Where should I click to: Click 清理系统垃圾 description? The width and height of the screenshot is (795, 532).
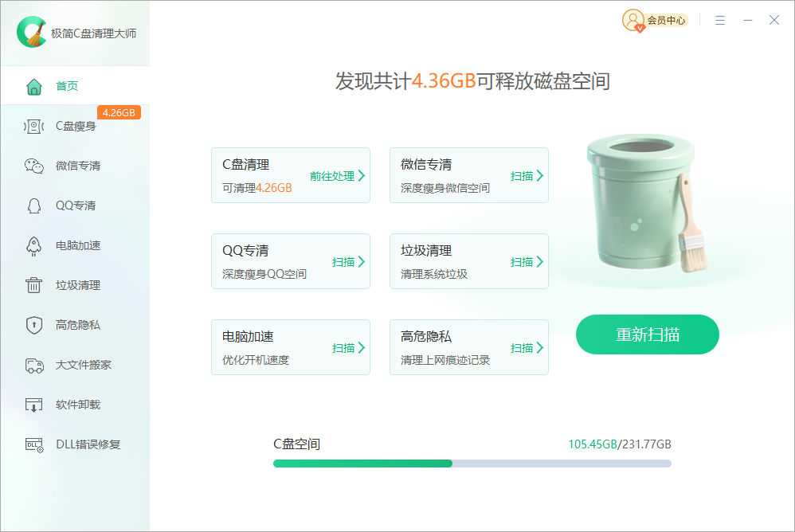[x=434, y=274]
